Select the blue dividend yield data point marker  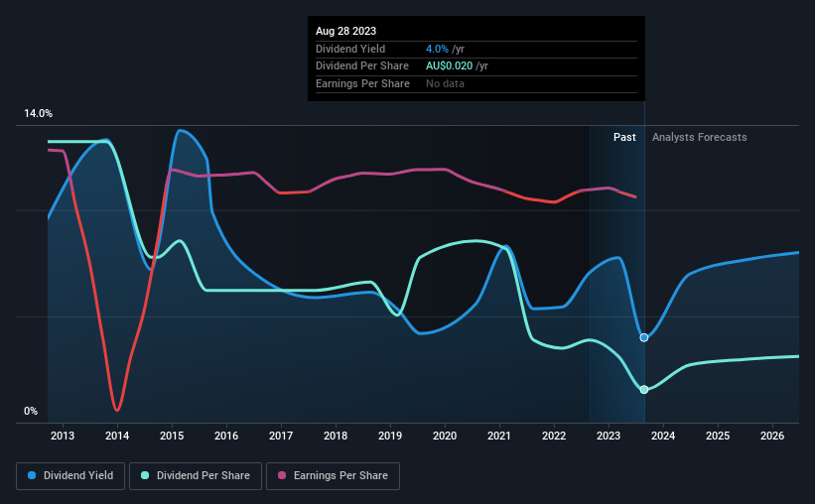pos(644,337)
